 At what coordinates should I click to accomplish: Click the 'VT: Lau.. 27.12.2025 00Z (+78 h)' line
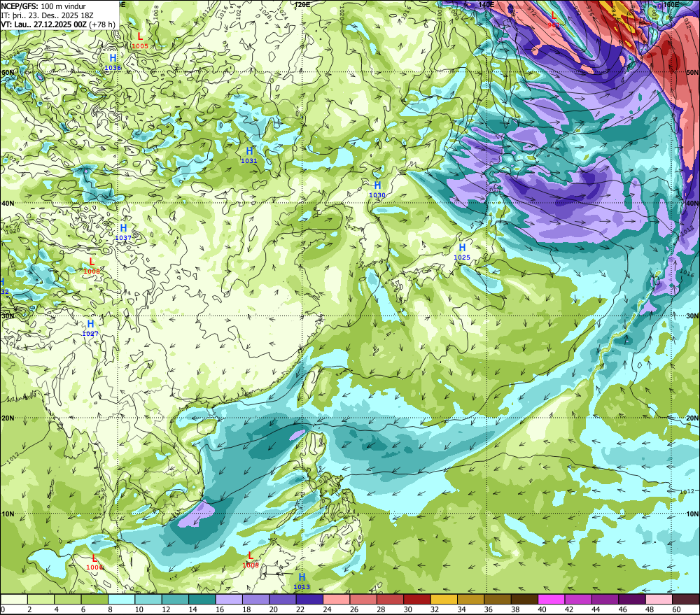click(57, 24)
